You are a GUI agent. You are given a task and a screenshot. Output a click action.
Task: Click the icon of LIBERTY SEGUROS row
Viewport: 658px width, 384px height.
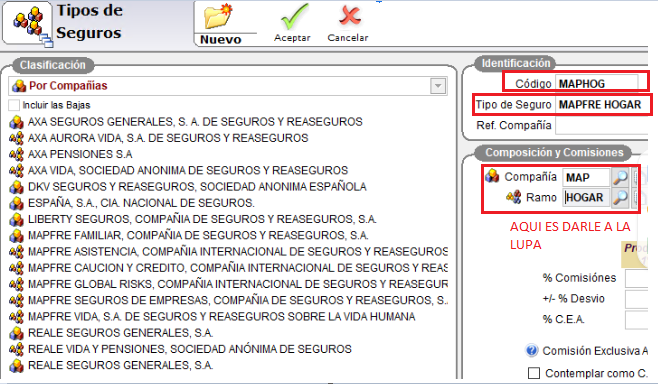pyautogui.click(x=16, y=219)
